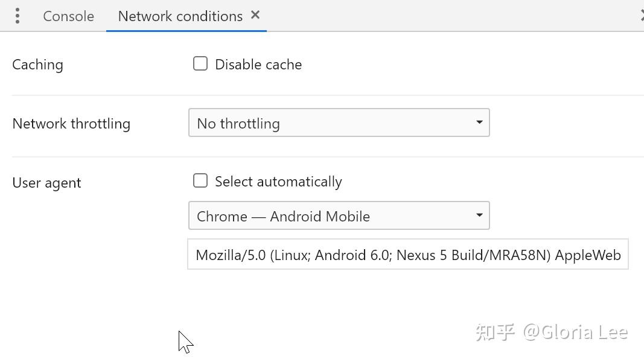Switch to the Console tab
Image resolution: width=644 pixels, height=359 pixels.
point(68,16)
